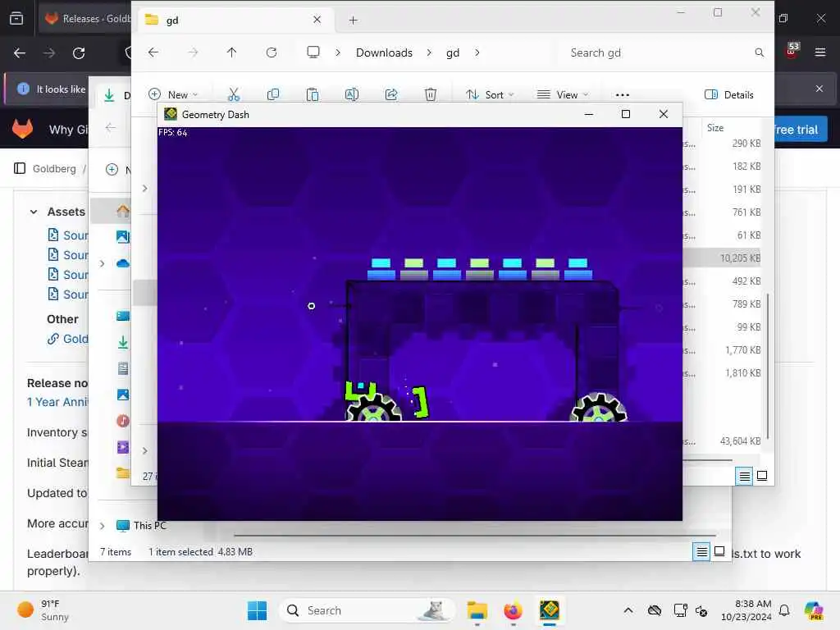Click the Cut scissors icon in File Explorer
The width and height of the screenshot is (840, 630).
tap(234, 95)
